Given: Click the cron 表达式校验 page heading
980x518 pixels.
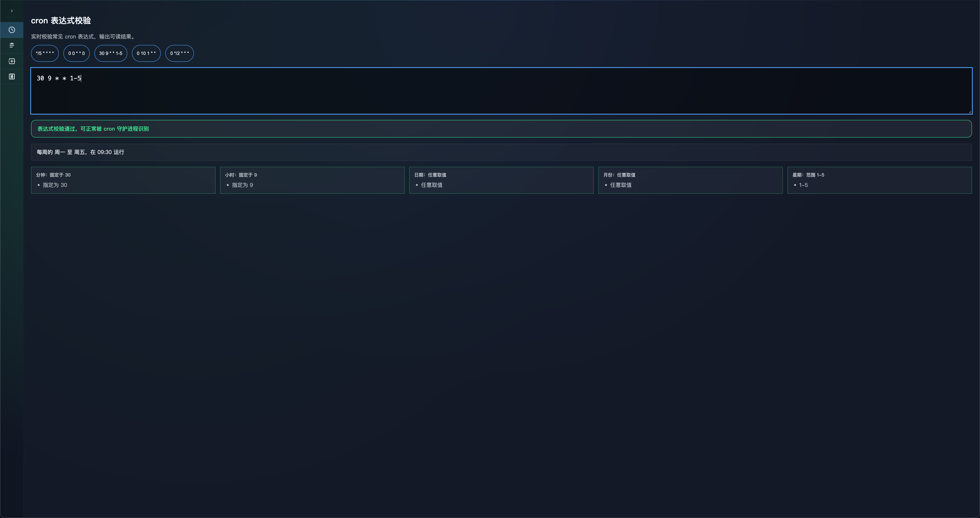Looking at the screenshot, I should tap(61, 20).
